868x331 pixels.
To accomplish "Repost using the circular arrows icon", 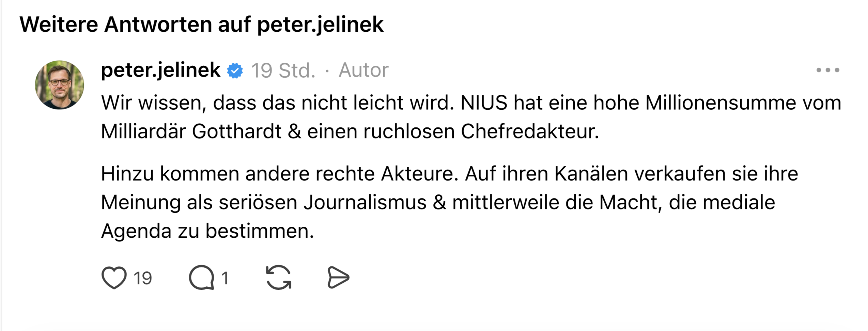I will (278, 278).
